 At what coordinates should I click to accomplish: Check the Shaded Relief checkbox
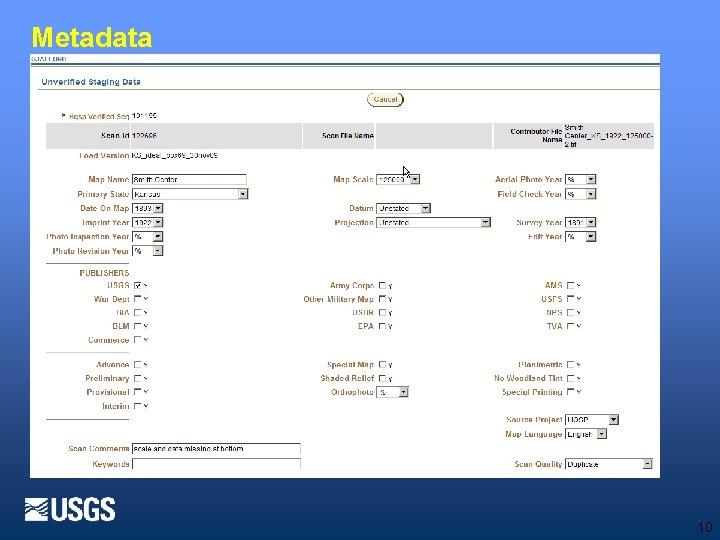(x=382, y=378)
